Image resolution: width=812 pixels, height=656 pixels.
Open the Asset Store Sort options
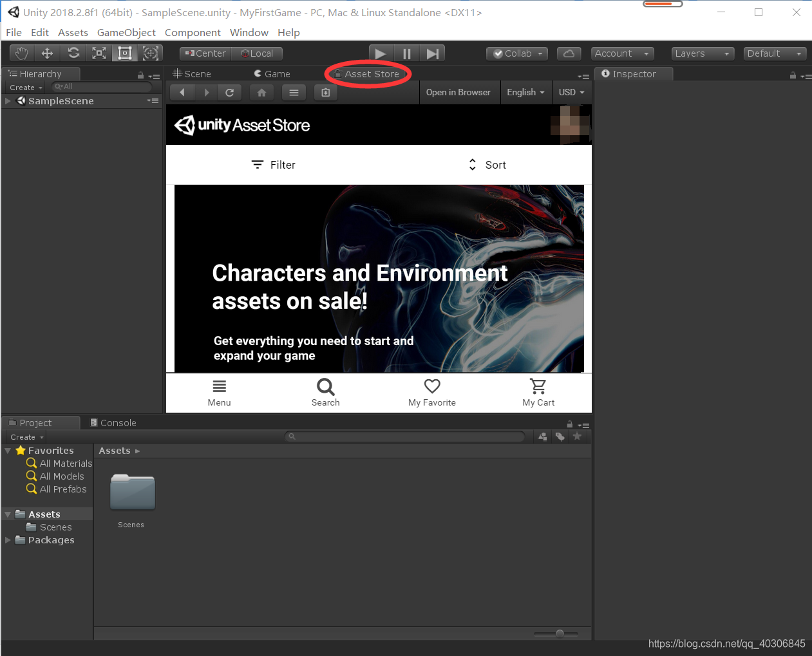pos(487,165)
